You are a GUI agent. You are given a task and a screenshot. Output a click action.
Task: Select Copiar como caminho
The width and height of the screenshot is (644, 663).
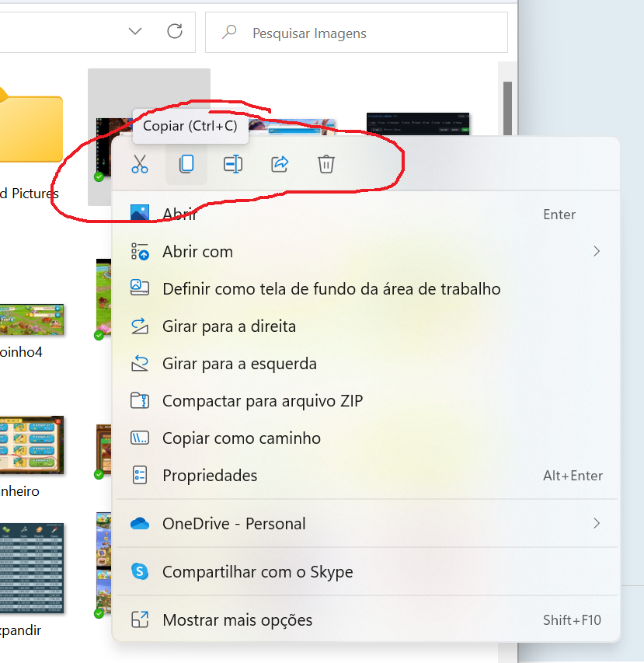tap(241, 438)
